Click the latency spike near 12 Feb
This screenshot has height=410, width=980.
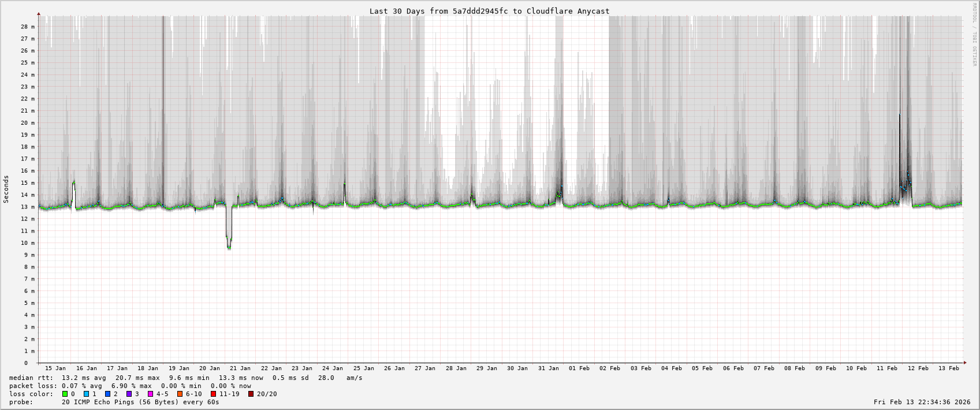(900, 115)
